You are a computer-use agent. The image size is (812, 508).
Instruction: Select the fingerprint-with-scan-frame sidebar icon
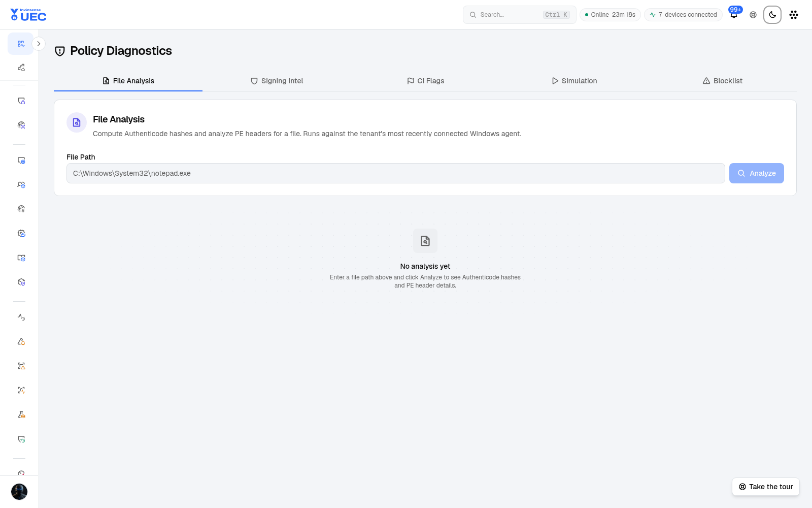(x=21, y=125)
